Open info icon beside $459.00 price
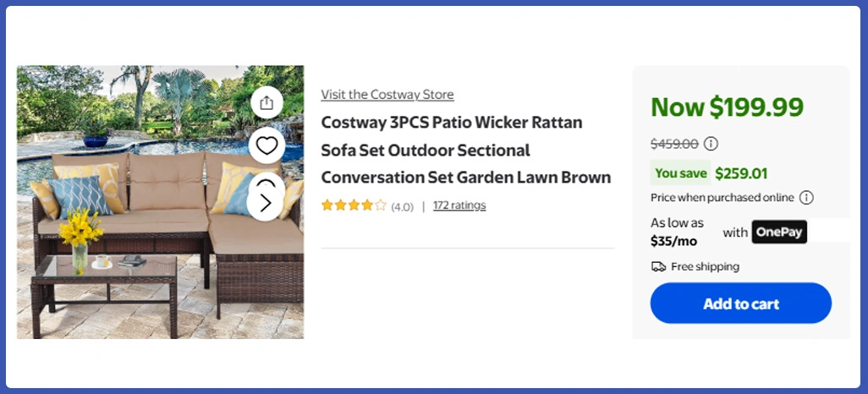Screen dimensions: 868x394 (x=711, y=144)
